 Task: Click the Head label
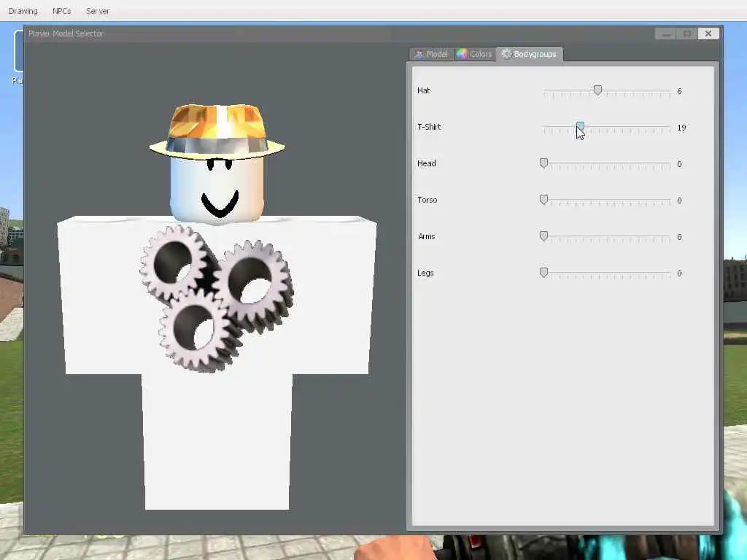pos(426,163)
